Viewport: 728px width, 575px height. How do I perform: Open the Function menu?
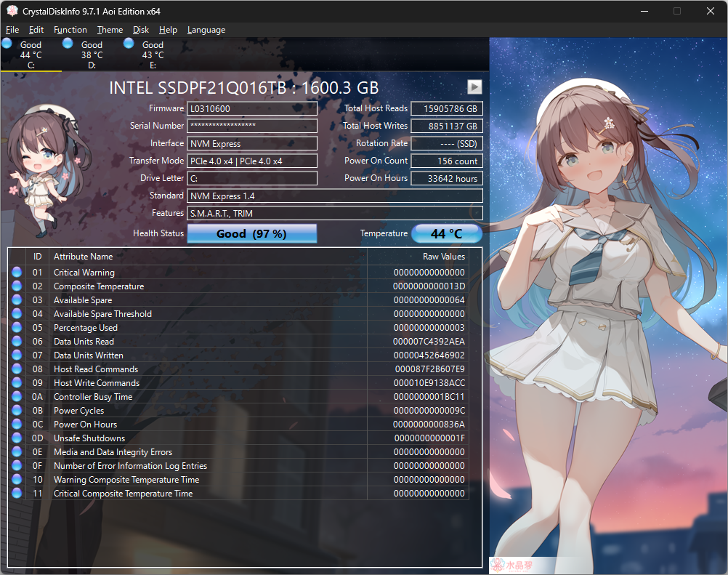pyautogui.click(x=70, y=30)
